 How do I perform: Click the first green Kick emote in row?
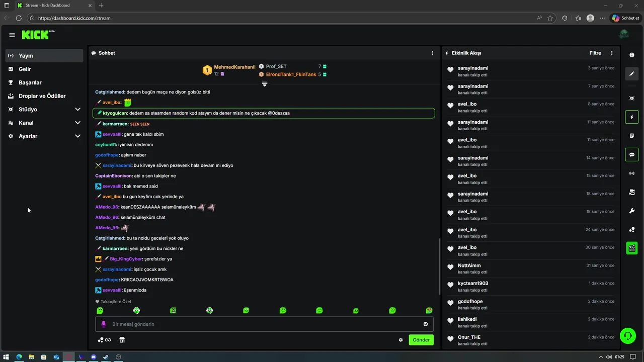pyautogui.click(x=100, y=311)
